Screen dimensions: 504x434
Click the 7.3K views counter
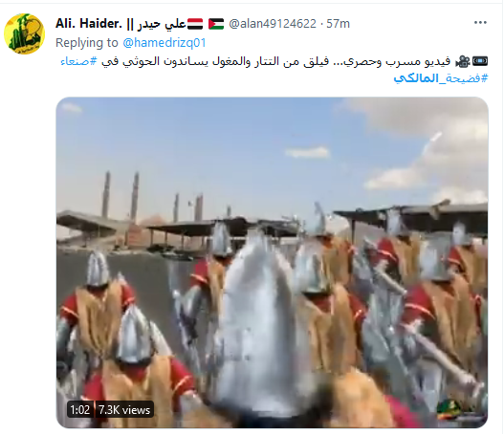[x=124, y=410]
